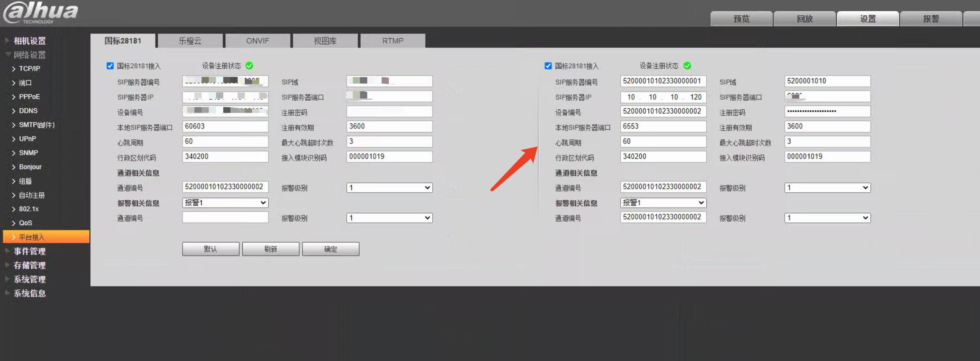The image size is (980, 361).
Task: Click the 刷新 refresh button
Action: (x=270, y=248)
